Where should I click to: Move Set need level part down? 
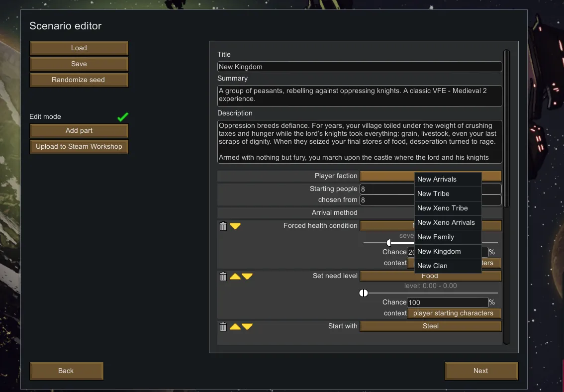click(x=247, y=276)
